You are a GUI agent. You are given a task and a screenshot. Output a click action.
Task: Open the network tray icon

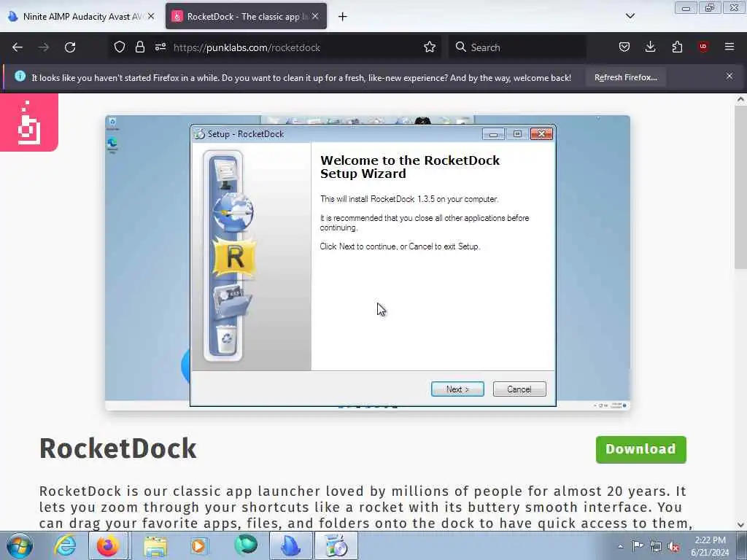(x=656, y=547)
